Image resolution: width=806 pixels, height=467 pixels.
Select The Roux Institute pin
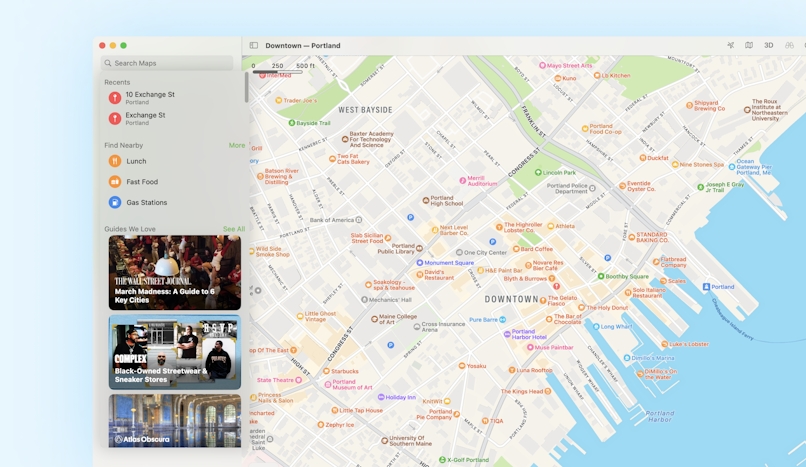747,110
